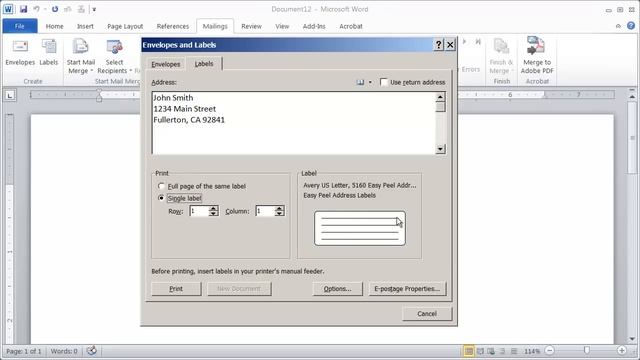640x360 pixels.
Task: Click the tab stop selector left of ruler
Action: [x=10, y=95]
